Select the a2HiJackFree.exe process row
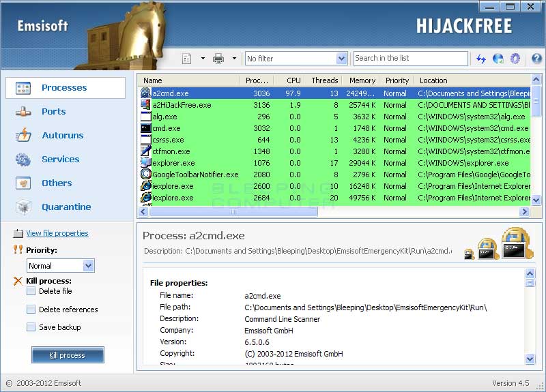 point(335,105)
